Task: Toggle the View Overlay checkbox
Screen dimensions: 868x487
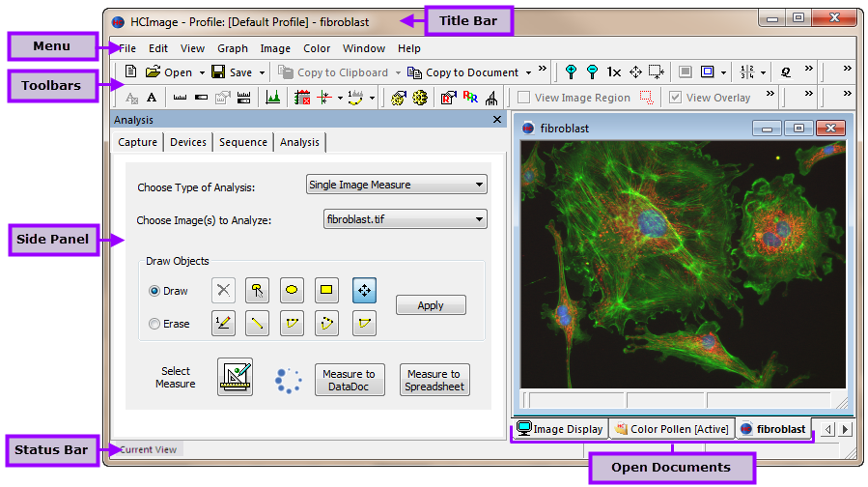Action: (x=675, y=98)
